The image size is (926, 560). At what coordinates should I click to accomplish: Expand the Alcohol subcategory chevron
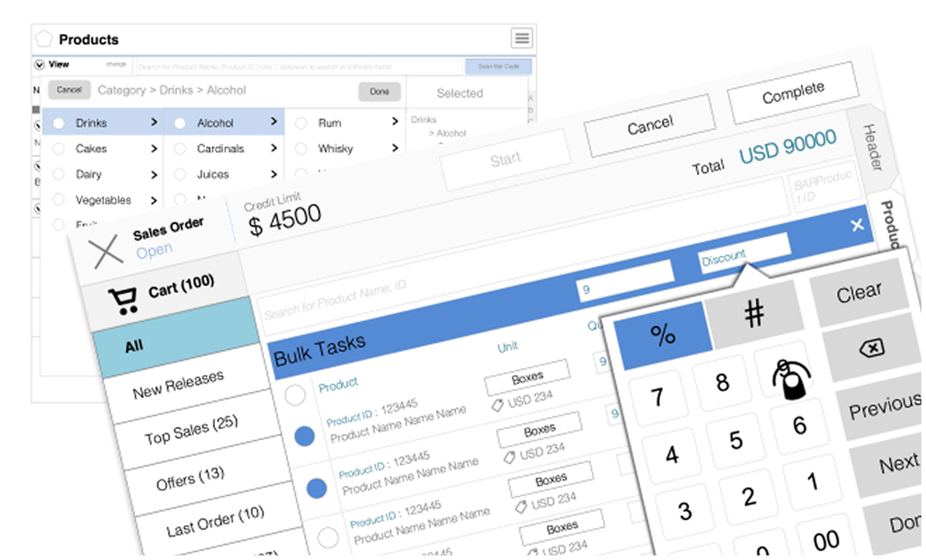click(x=275, y=121)
